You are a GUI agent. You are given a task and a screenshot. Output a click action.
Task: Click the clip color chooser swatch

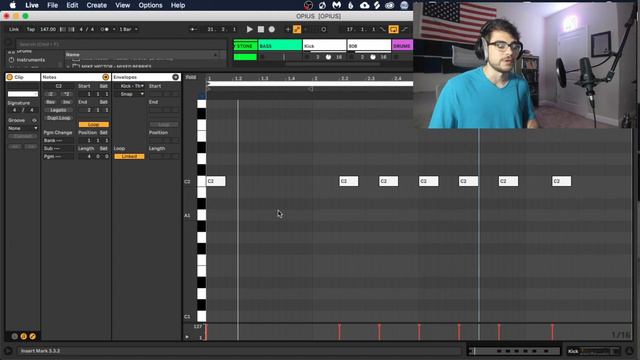tap(23, 94)
